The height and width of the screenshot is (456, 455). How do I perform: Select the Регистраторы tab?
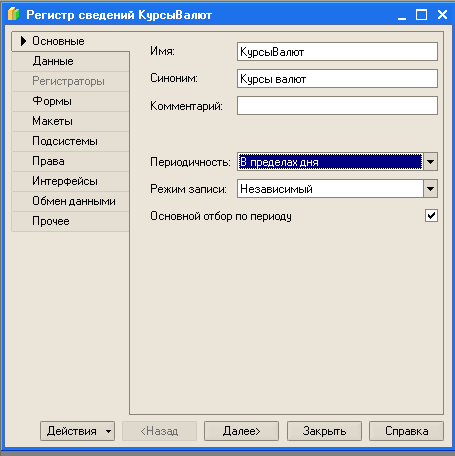pyautogui.click(x=70, y=81)
